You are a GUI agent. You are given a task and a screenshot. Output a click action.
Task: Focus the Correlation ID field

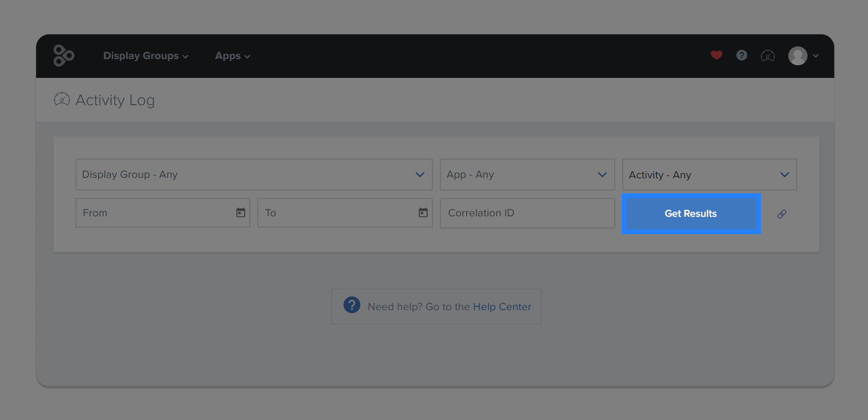pyautogui.click(x=527, y=213)
